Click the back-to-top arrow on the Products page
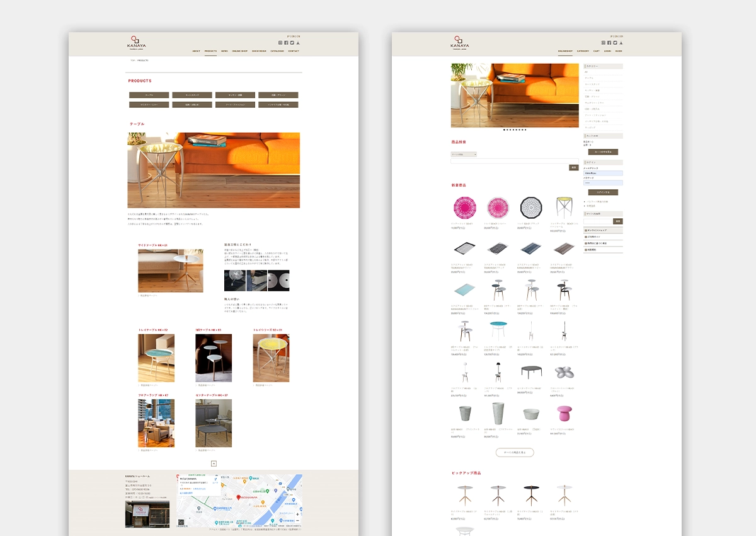 coord(214,463)
